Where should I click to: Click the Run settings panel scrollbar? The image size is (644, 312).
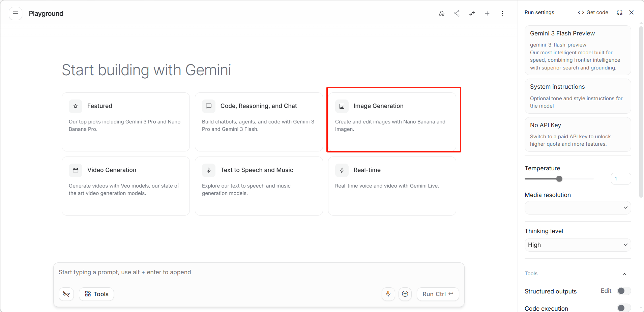[x=641, y=111]
